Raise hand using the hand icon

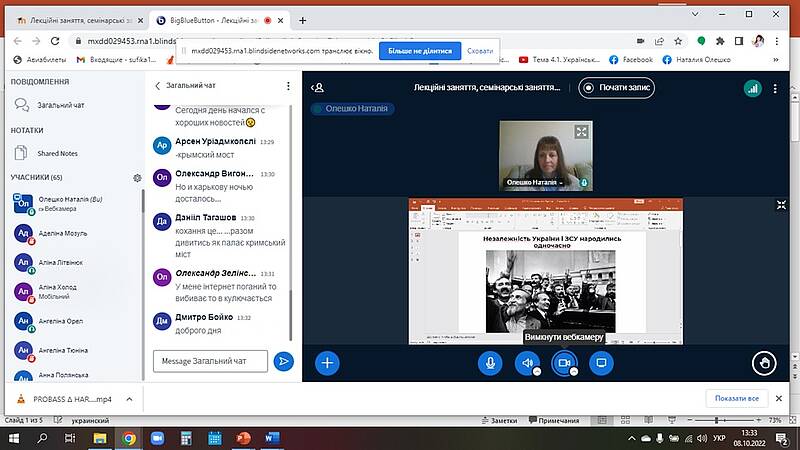coord(764,363)
